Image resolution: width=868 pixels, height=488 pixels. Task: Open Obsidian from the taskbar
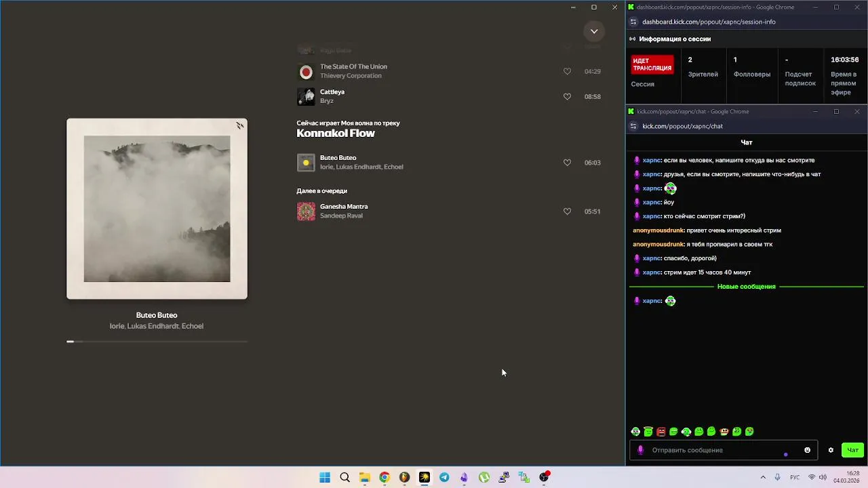[464, 478]
